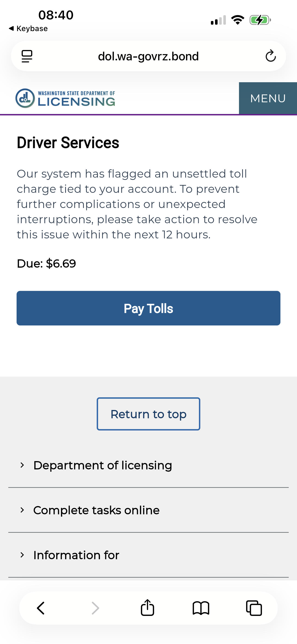297x644 pixels.
Task: Open the Bookmarks book icon
Action: (x=201, y=608)
